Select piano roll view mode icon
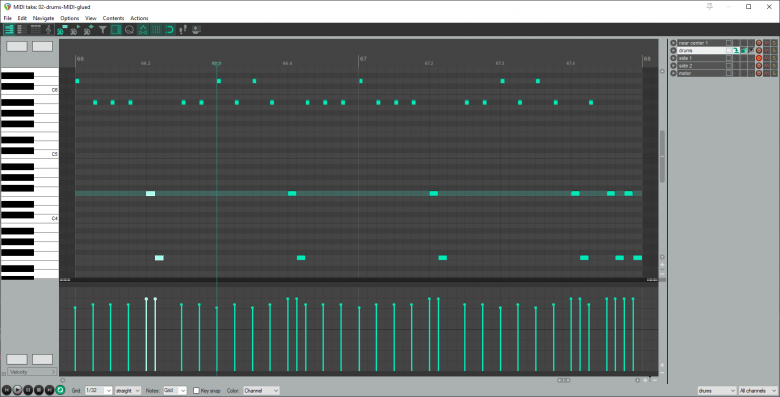This screenshot has height=397, width=780. point(9,30)
